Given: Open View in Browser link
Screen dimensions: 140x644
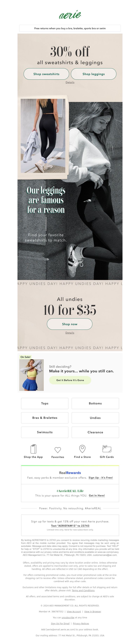Looking at the screenshot, I should click(93, 611).
